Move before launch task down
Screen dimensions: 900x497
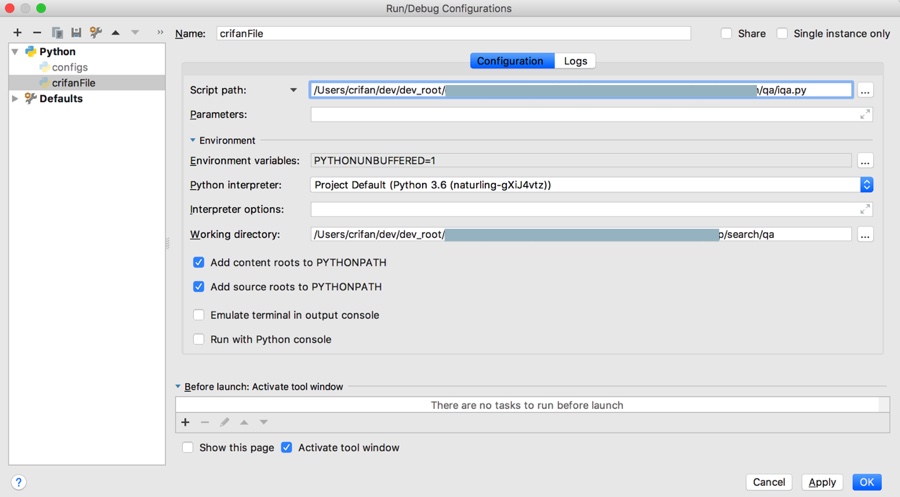pos(263,422)
